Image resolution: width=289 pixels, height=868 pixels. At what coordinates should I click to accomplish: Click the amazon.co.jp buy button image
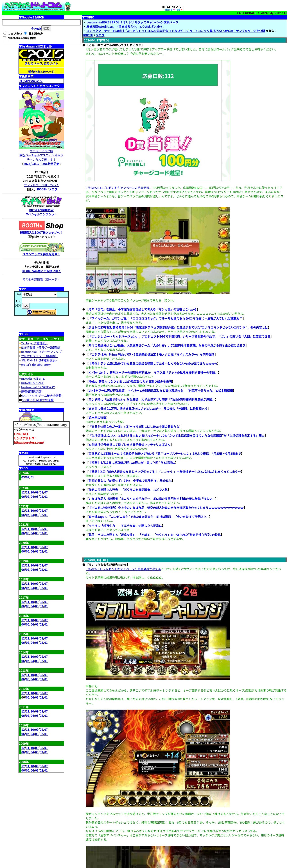41,312
